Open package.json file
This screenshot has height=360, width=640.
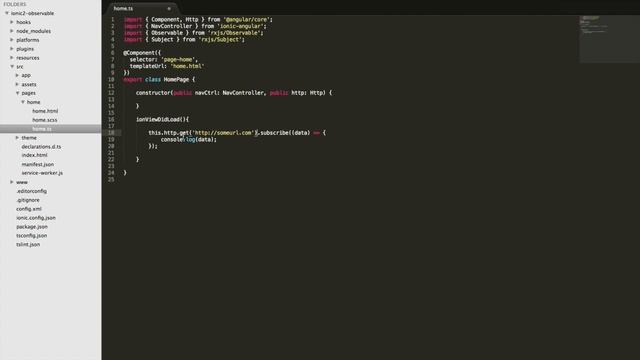coord(32,227)
